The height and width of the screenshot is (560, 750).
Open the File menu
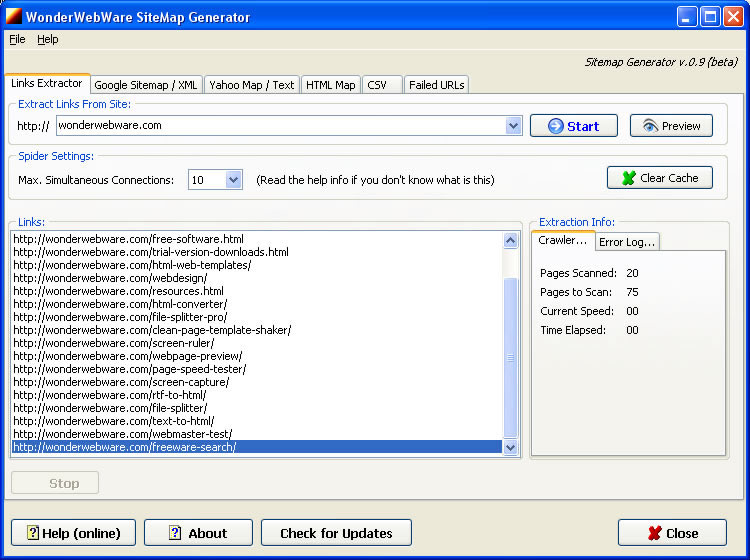click(x=17, y=40)
